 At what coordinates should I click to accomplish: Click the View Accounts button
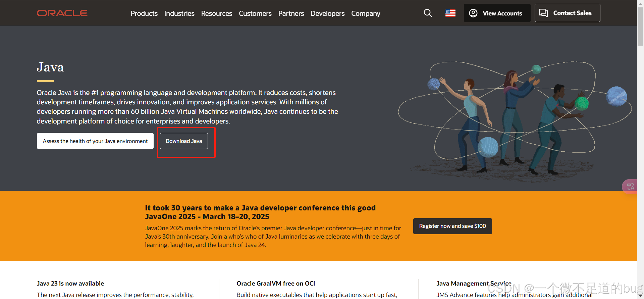point(497,13)
